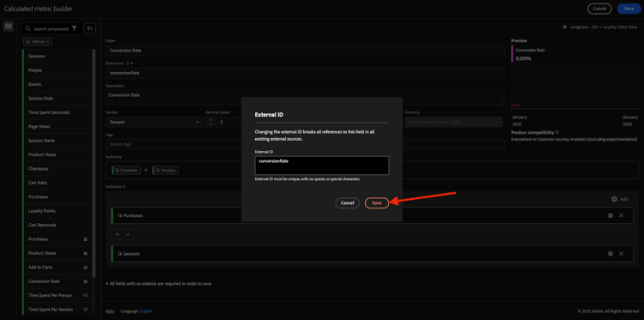
Task: Click the Sessions chip in Summary
Action: pyautogui.click(x=166, y=170)
